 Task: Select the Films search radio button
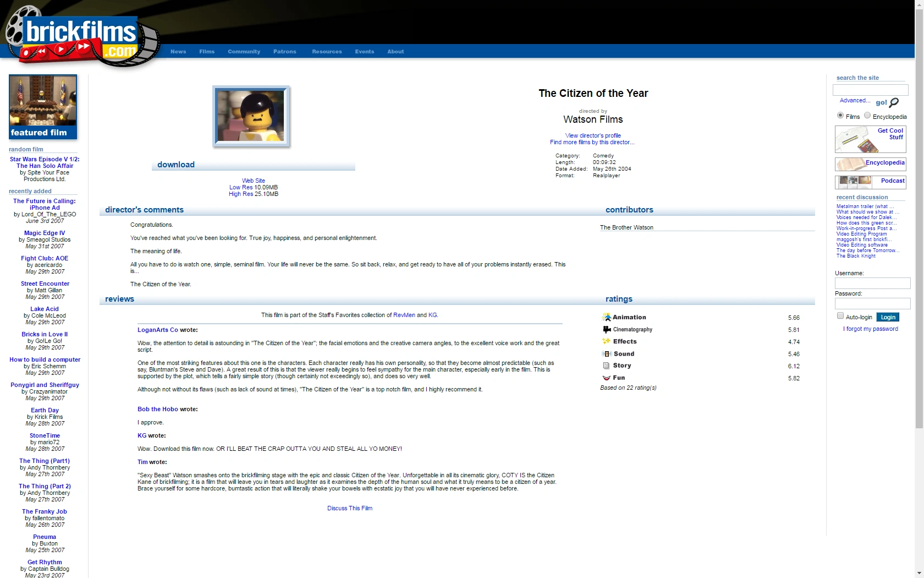click(x=840, y=116)
